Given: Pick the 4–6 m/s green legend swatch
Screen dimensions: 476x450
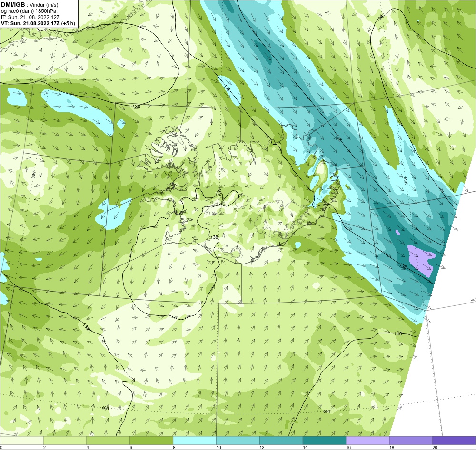Looking at the screenshot, I should (x=108, y=440).
